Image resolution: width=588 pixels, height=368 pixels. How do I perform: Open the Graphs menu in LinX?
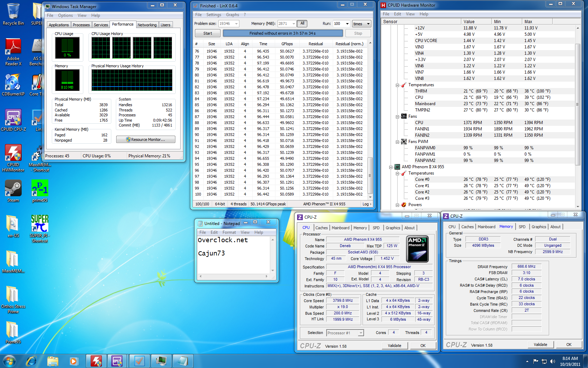(x=232, y=15)
